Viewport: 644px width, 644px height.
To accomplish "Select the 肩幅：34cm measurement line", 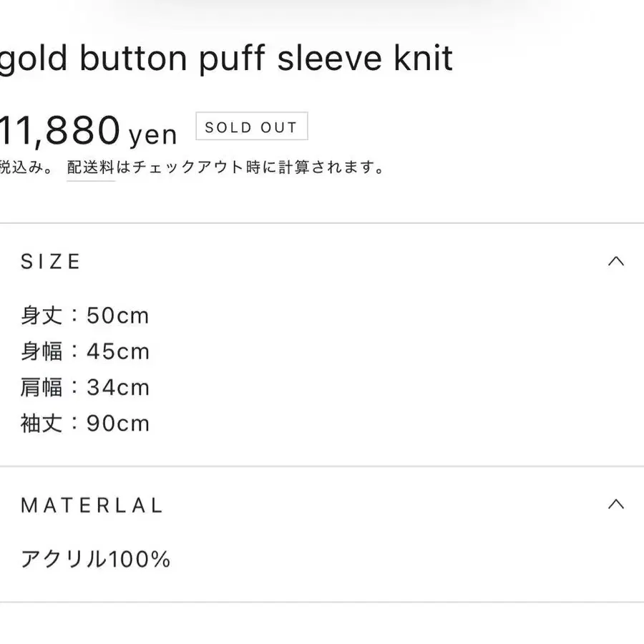I will click(84, 387).
